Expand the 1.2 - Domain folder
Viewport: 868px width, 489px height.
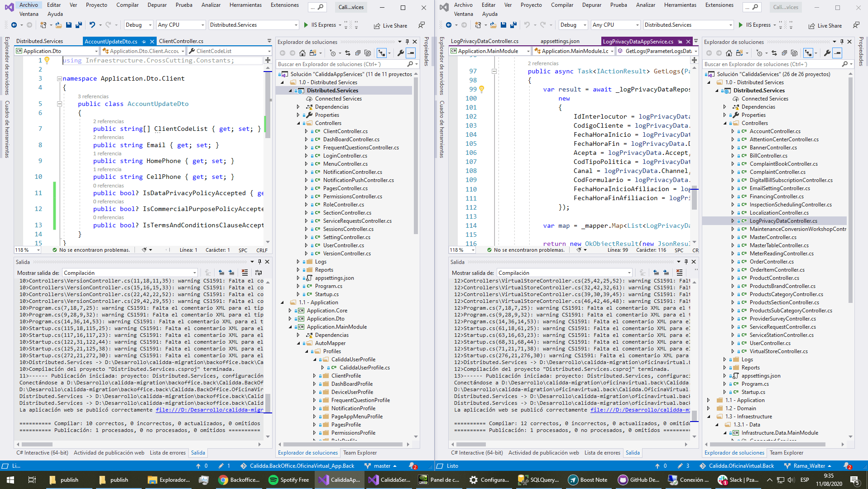(709, 408)
